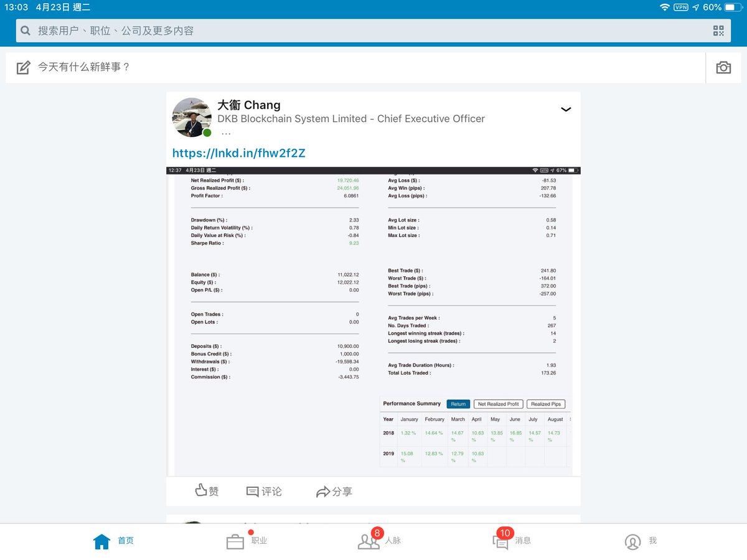747x560 pixels.
Task: Open the 消息 messages tab
Action: (512, 540)
